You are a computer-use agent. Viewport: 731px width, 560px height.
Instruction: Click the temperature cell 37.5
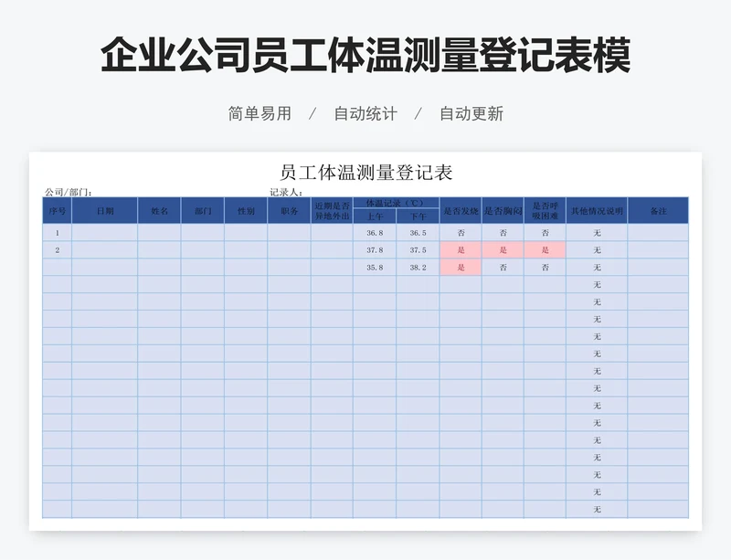click(418, 250)
